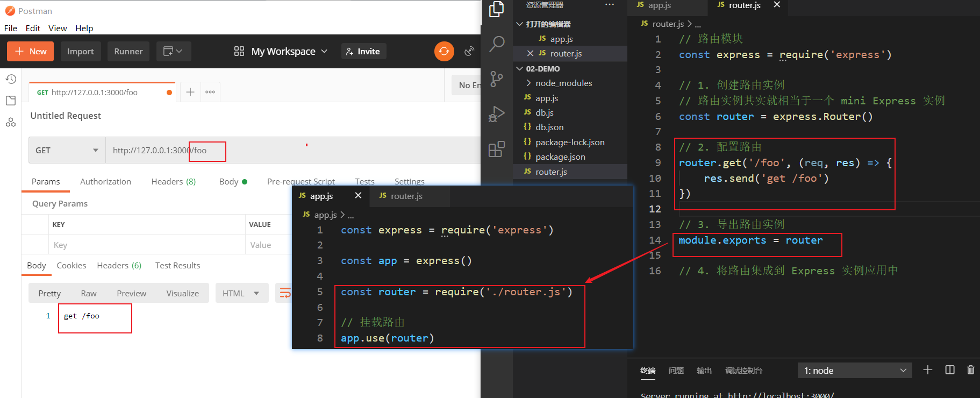This screenshot has height=398, width=980.
Task: Close router.js in open editors list
Action: 530,53
